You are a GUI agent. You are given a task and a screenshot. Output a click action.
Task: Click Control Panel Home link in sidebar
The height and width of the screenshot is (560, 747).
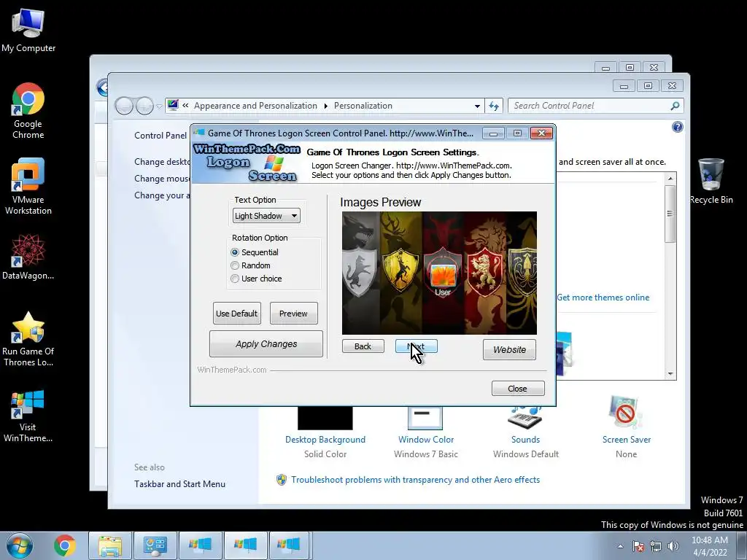pos(161,135)
